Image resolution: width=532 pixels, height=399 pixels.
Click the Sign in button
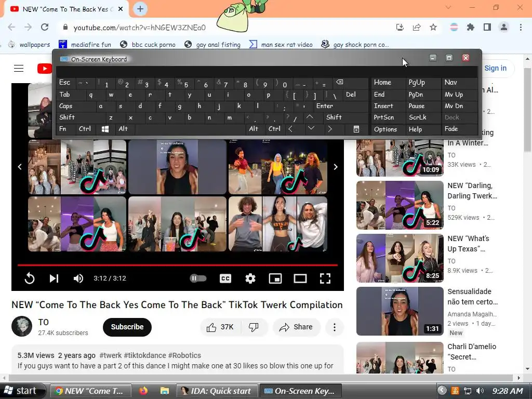tap(495, 68)
